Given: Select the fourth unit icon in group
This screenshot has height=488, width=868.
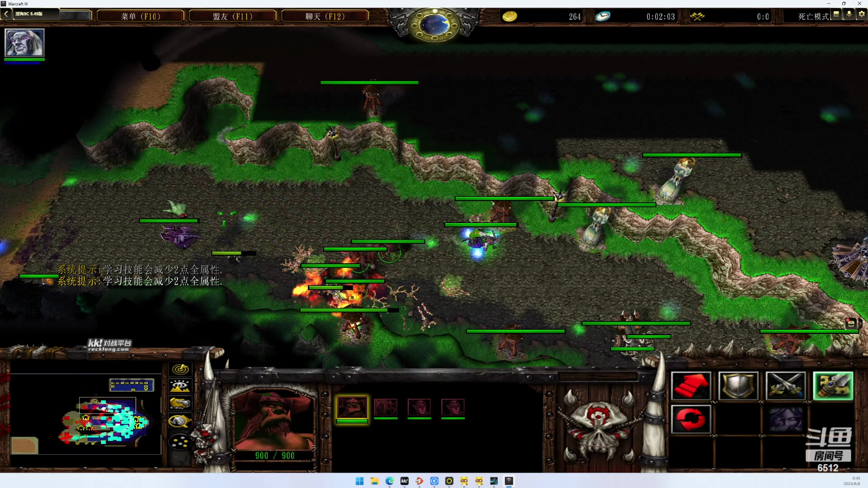Looking at the screenshot, I should tap(453, 408).
